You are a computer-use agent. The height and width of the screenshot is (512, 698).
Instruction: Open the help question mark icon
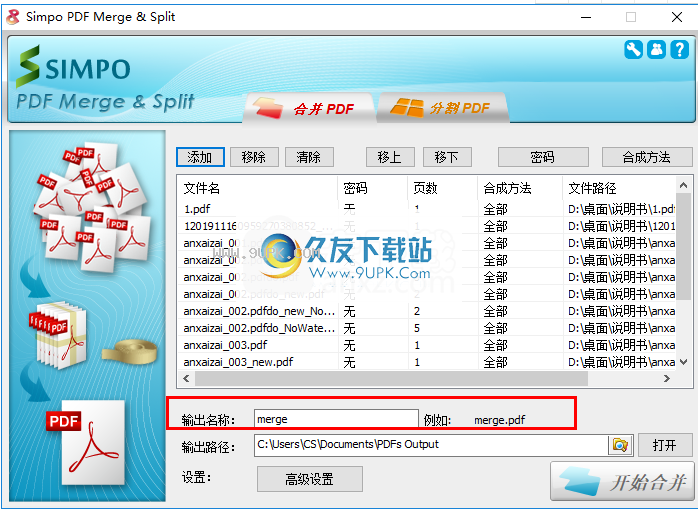(x=680, y=49)
